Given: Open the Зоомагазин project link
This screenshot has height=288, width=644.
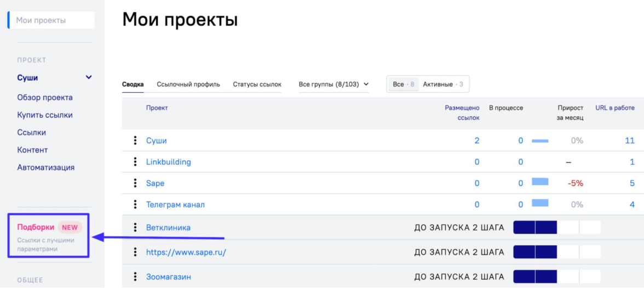Looking at the screenshot, I should point(169,277).
